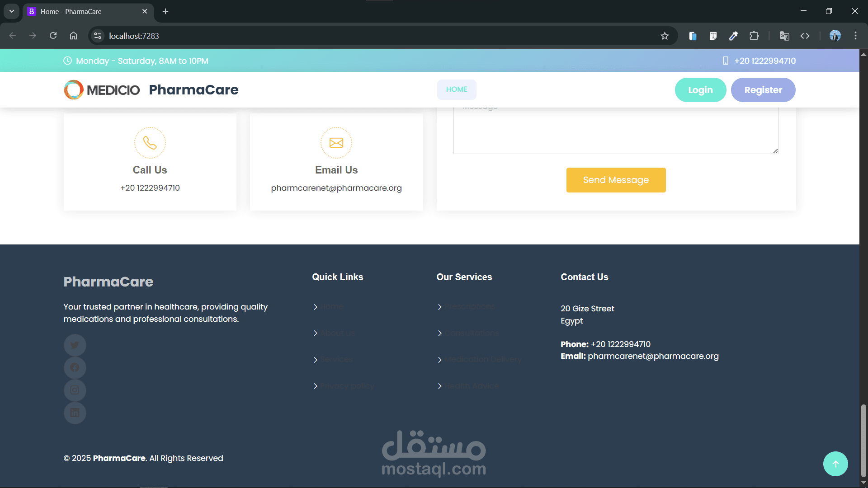Click the code brackets toolbar icon
Image resolution: width=868 pixels, height=488 pixels.
tap(805, 36)
